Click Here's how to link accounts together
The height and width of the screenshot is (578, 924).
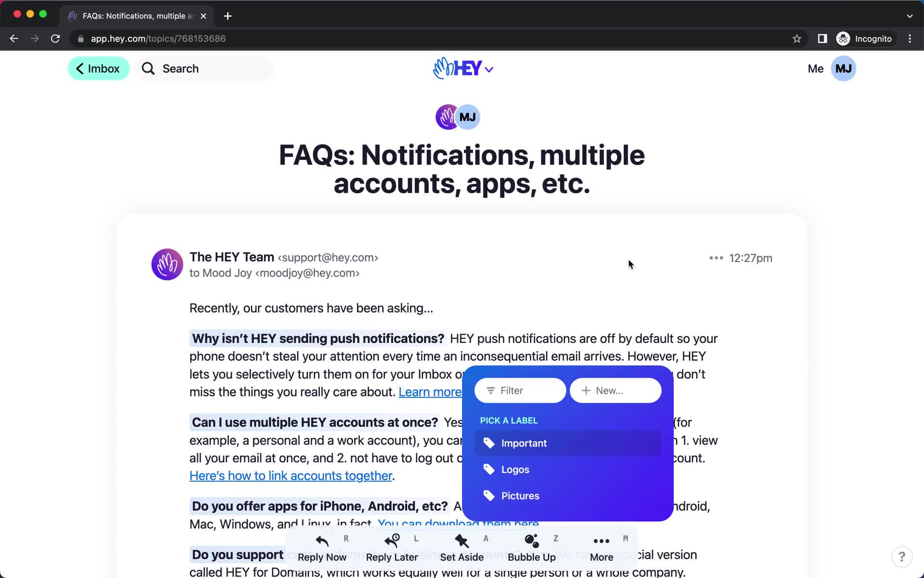pyautogui.click(x=290, y=475)
